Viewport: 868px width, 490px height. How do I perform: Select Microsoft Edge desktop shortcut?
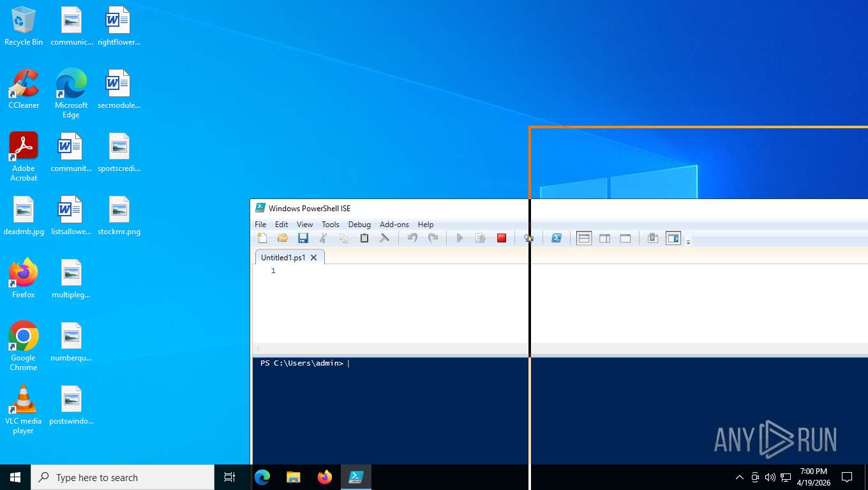pos(71,94)
